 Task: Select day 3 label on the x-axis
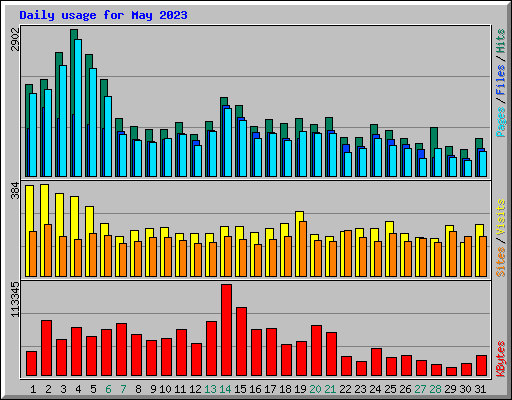pos(63,389)
